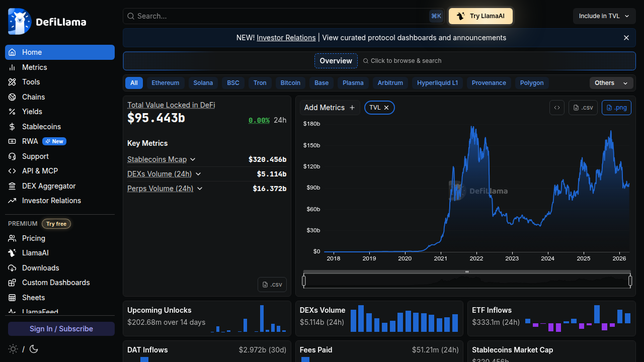Open the embed code view for the chart

click(x=557, y=107)
